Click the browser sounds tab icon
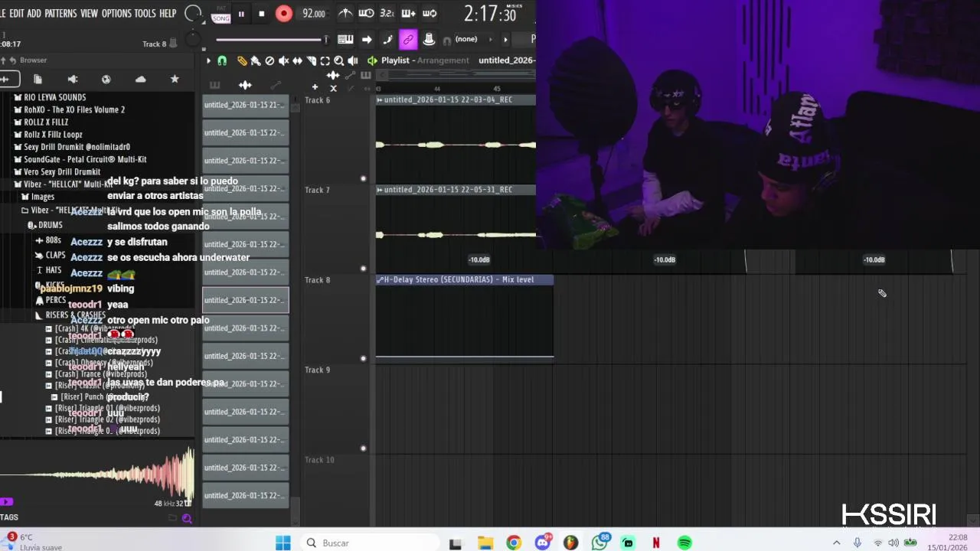 click(6, 79)
